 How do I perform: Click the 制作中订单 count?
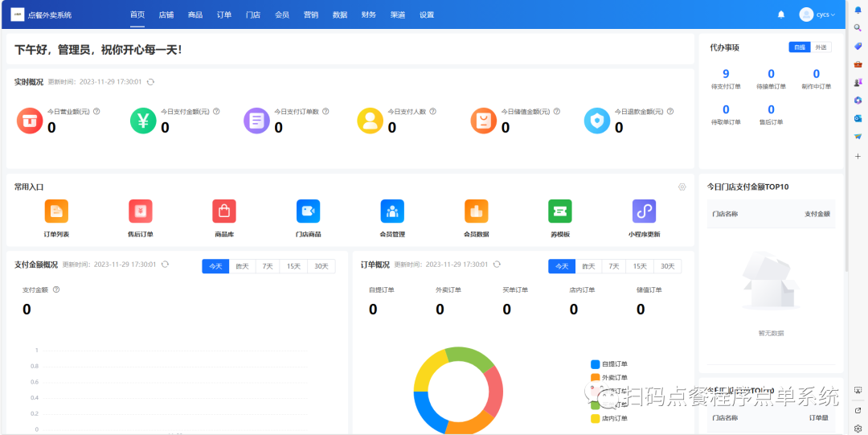[x=816, y=74]
